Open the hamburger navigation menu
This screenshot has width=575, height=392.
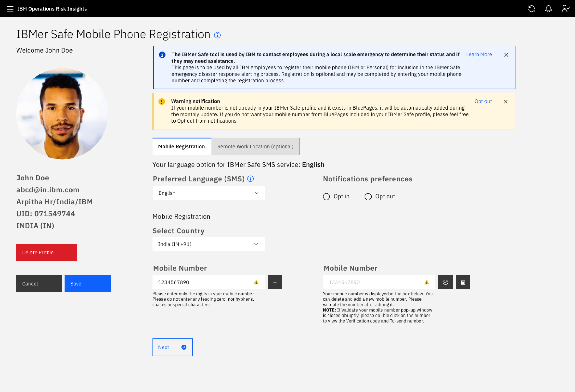pos(10,9)
